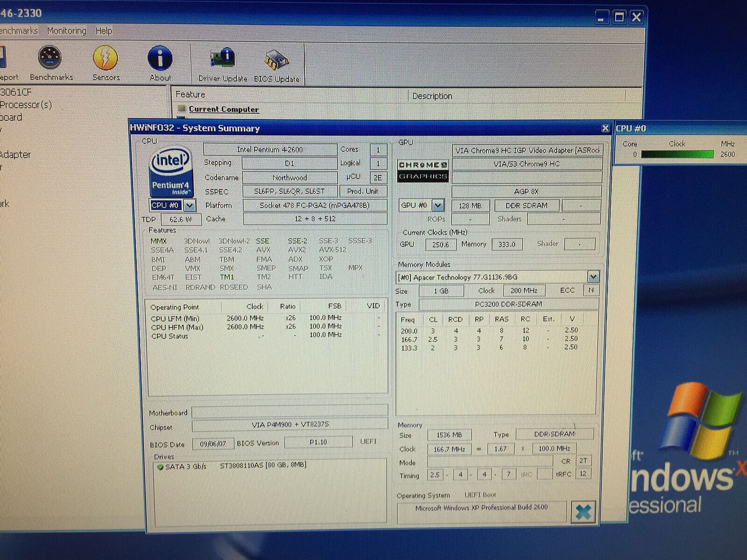Click the SL6PP, SL6QR, SL6ST SSPEC field

point(289,191)
